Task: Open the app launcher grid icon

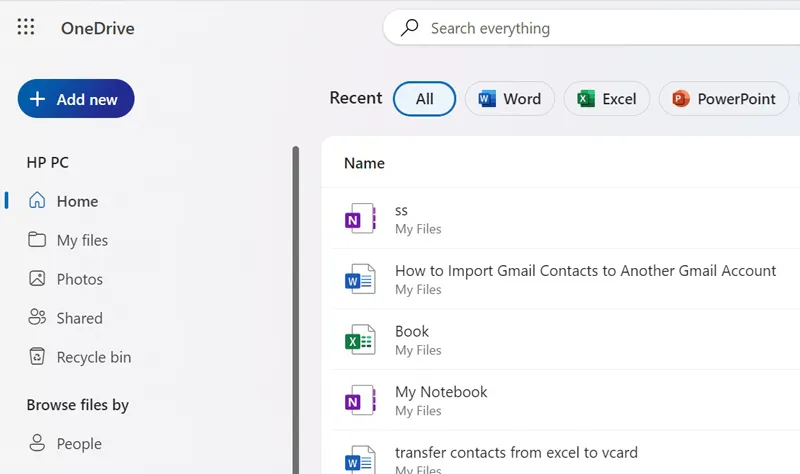Action: pyautogui.click(x=26, y=27)
